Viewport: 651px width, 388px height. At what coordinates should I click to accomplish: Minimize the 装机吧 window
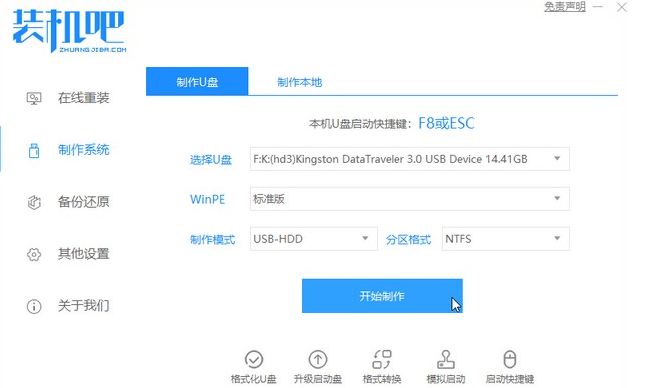pos(598,7)
